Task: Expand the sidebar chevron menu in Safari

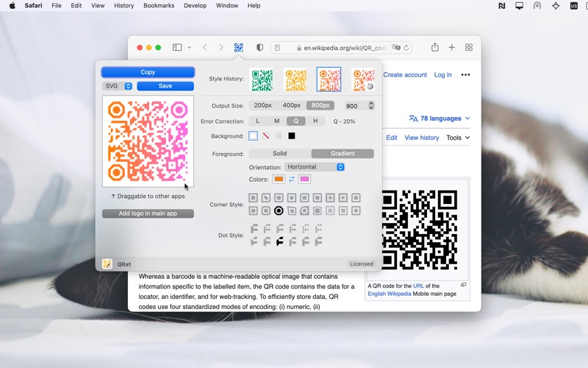Action: (x=190, y=47)
